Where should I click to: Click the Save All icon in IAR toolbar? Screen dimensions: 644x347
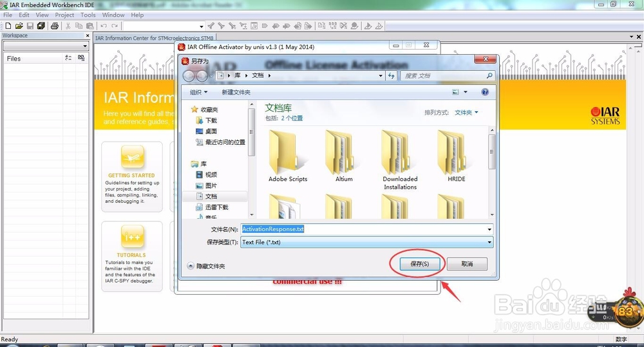[x=41, y=26]
